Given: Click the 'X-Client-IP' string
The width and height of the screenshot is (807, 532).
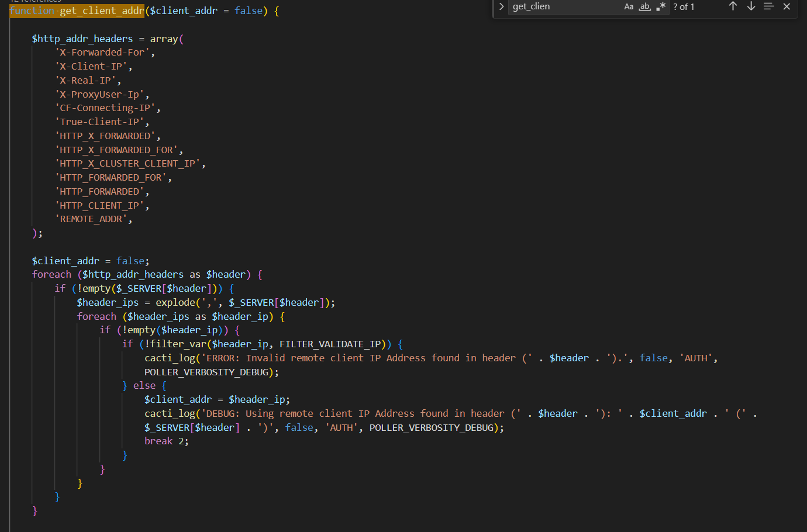Looking at the screenshot, I should click(x=91, y=67).
